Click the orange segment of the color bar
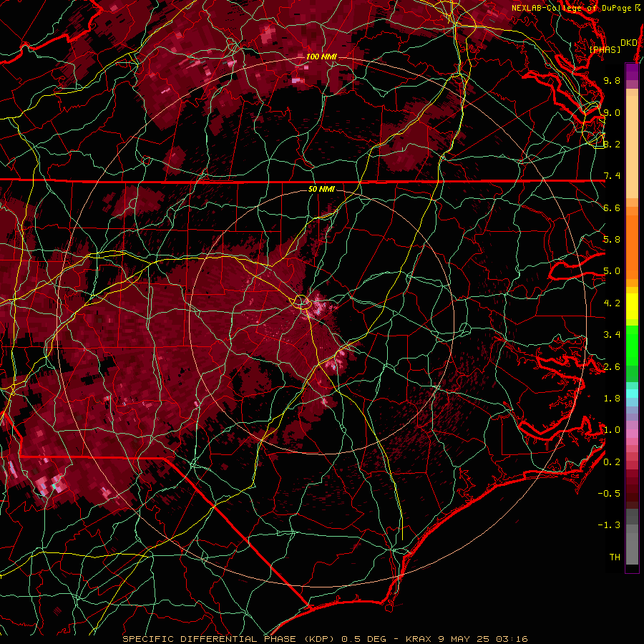The width and height of the screenshot is (644, 644). 632,245
